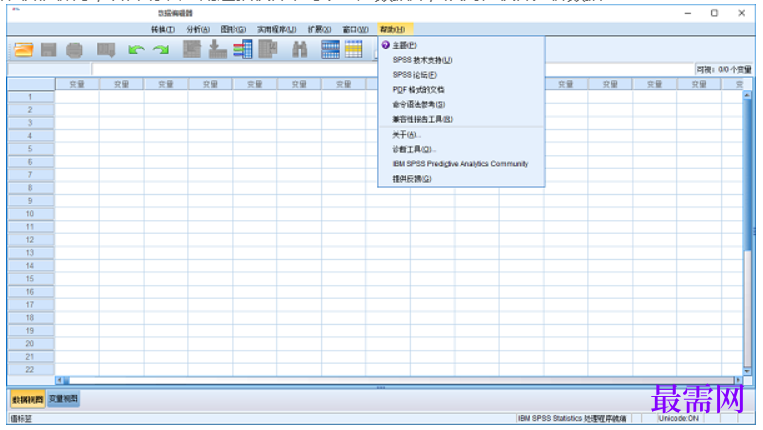Viewport: 763px width, 430px height.
Task: Open the 转换(T) menu
Action: pos(163,29)
